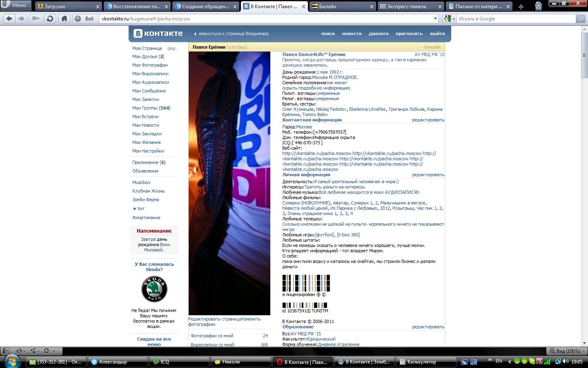
Task: Open the Opera Меню dropdown
Action: [16, 5]
